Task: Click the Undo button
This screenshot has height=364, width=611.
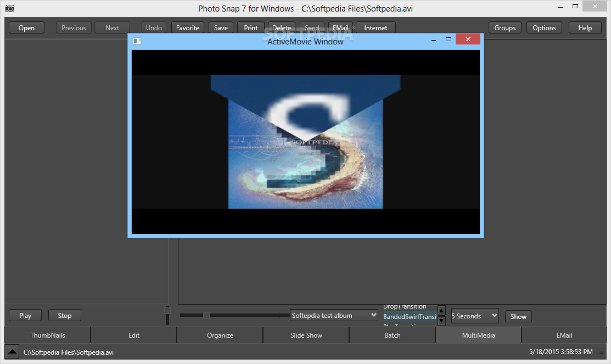Action: 154,27
